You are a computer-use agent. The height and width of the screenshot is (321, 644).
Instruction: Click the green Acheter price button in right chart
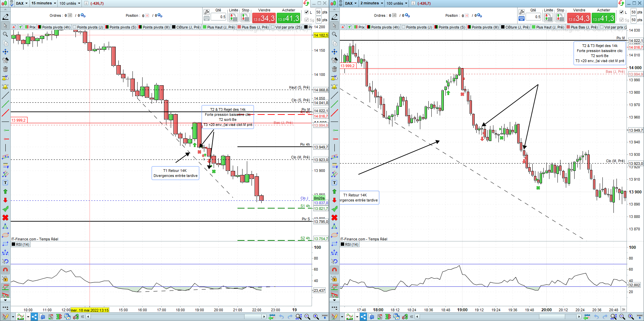[x=603, y=18]
